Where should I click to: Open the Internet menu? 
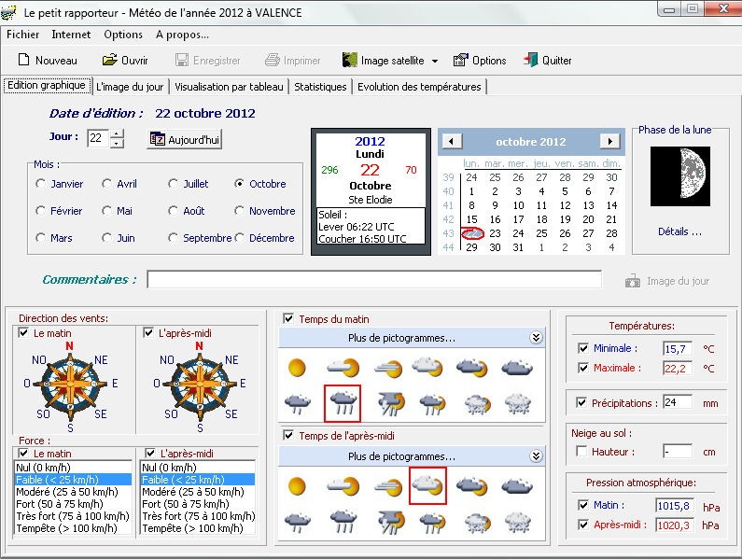71,35
